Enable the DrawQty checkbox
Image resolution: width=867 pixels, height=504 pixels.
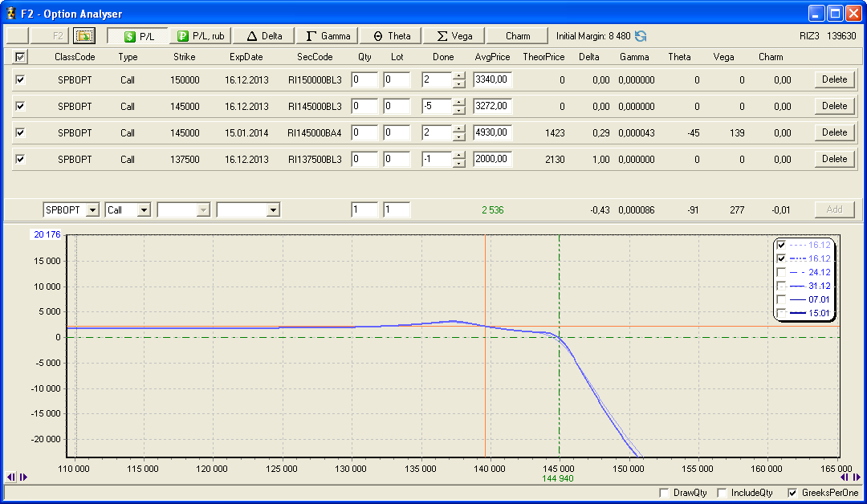point(664,493)
